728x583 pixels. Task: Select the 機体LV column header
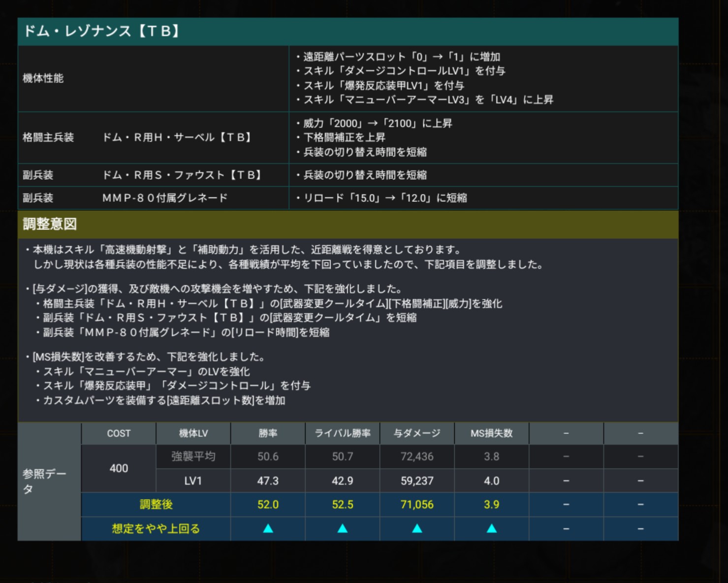point(193,433)
